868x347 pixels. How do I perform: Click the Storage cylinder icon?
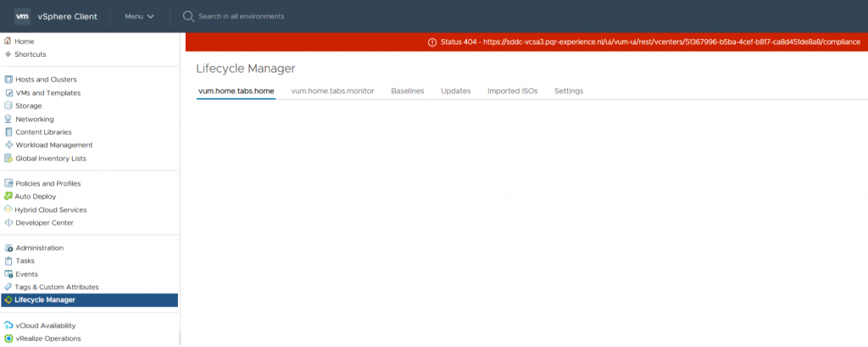(8, 106)
